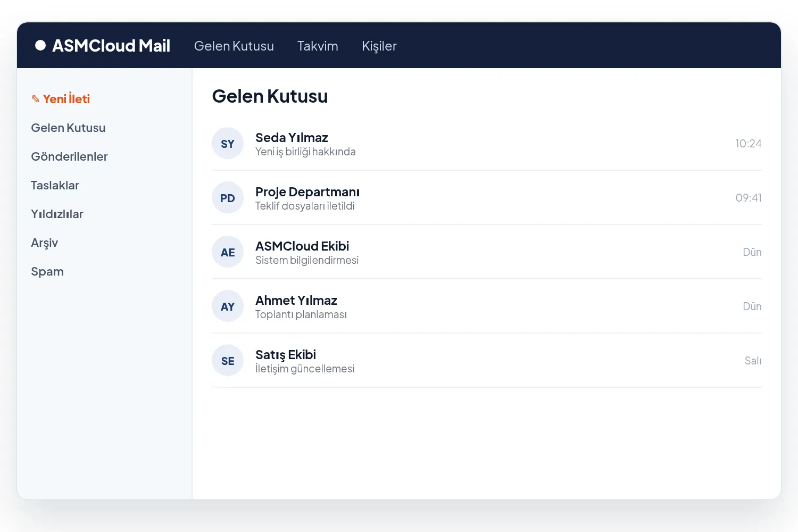Click the AE avatar of ASMCloud Ekibi
This screenshot has height=532, width=798.
click(x=228, y=252)
